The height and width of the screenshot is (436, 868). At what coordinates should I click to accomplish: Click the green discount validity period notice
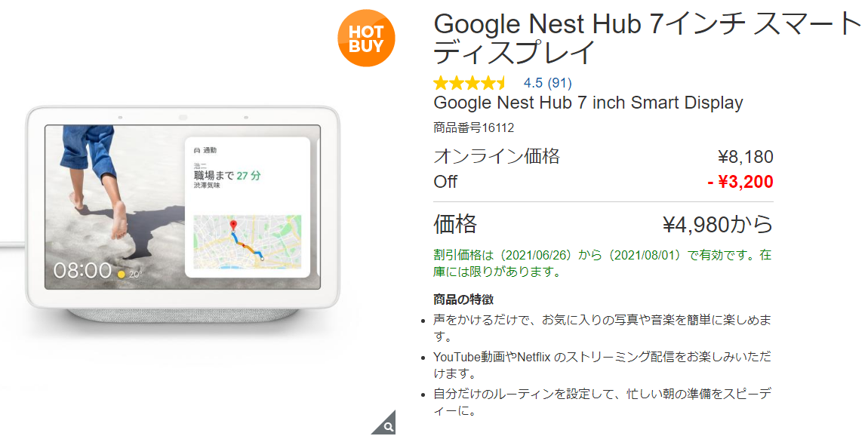[602, 263]
